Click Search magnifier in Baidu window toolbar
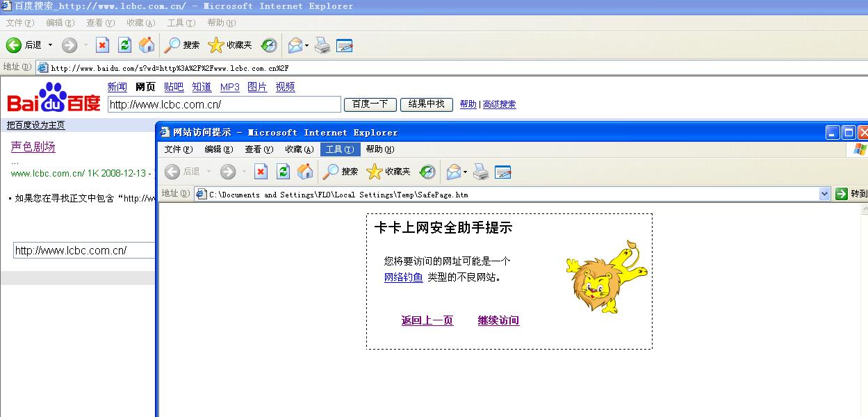868x417 pixels. click(x=172, y=45)
